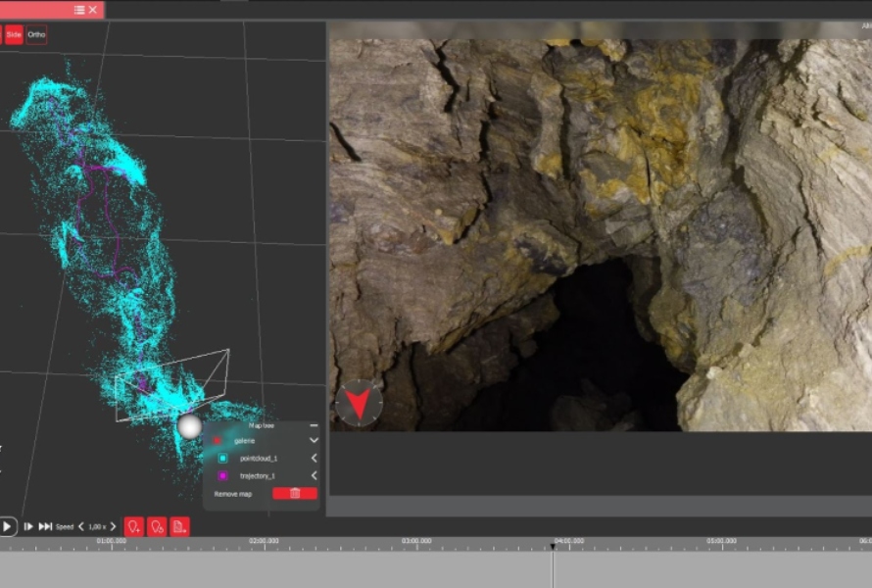
Task: Click the red compass arrow in image viewer
Action: (x=359, y=403)
